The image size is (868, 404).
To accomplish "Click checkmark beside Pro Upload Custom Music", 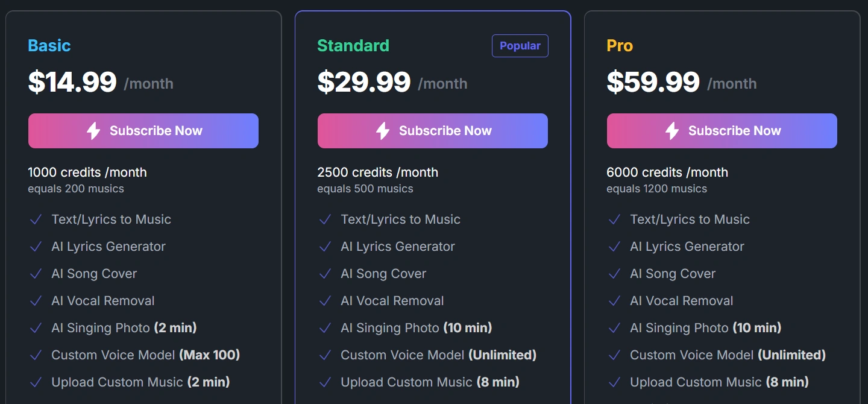I will click(614, 382).
